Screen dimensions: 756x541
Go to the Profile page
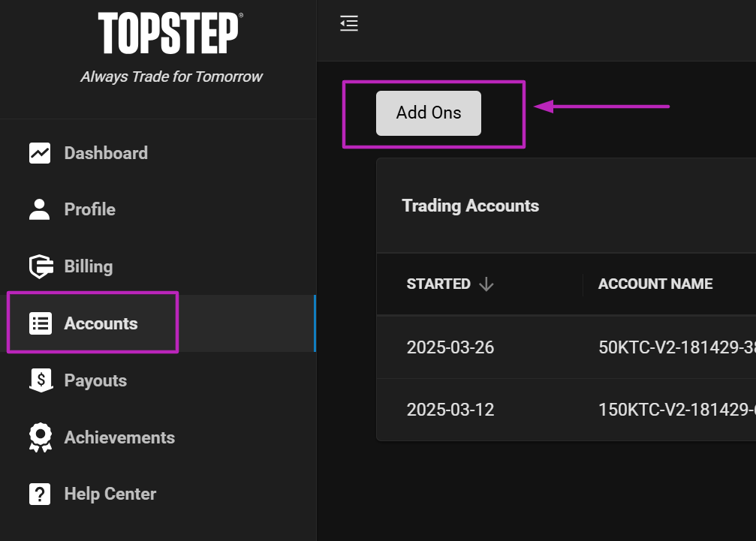pyautogui.click(x=158, y=209)
